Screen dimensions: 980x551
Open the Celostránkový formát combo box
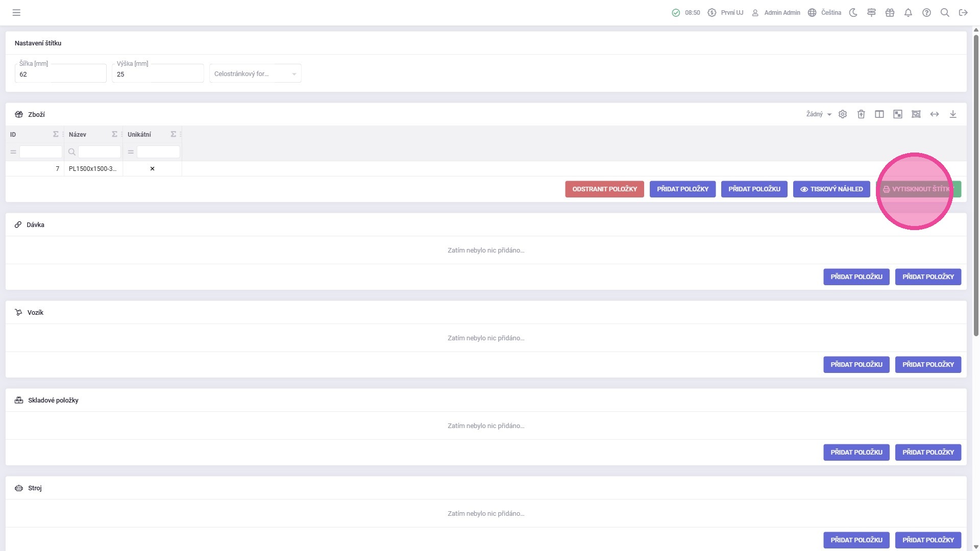(x=255, y=74)
